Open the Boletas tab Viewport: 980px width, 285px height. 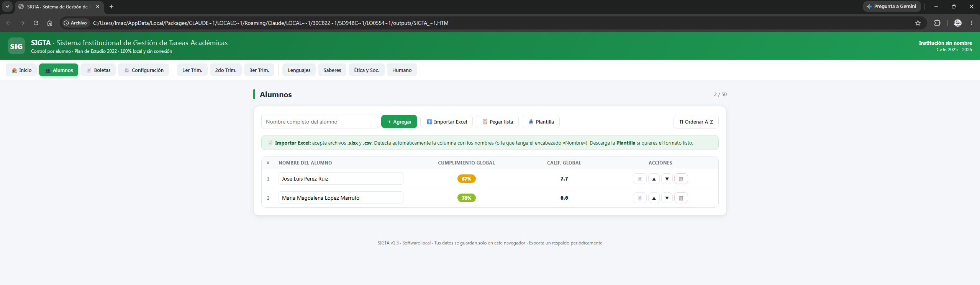coord(98,70)
